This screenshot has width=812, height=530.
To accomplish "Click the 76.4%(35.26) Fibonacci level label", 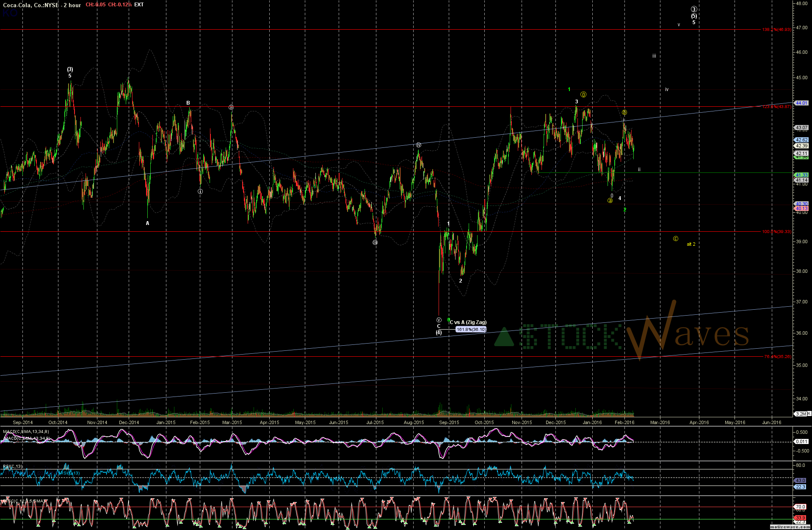I will [777, 357].
